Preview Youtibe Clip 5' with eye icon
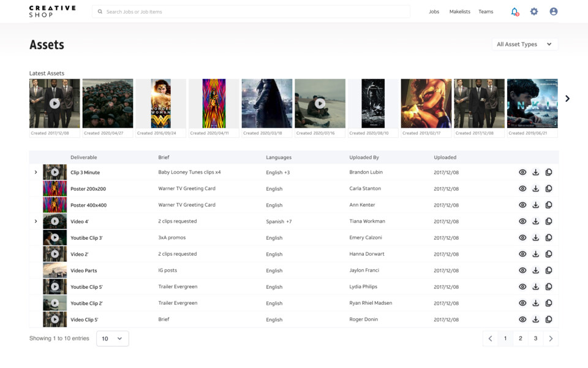Screen dimensions: 588x368 522,287
